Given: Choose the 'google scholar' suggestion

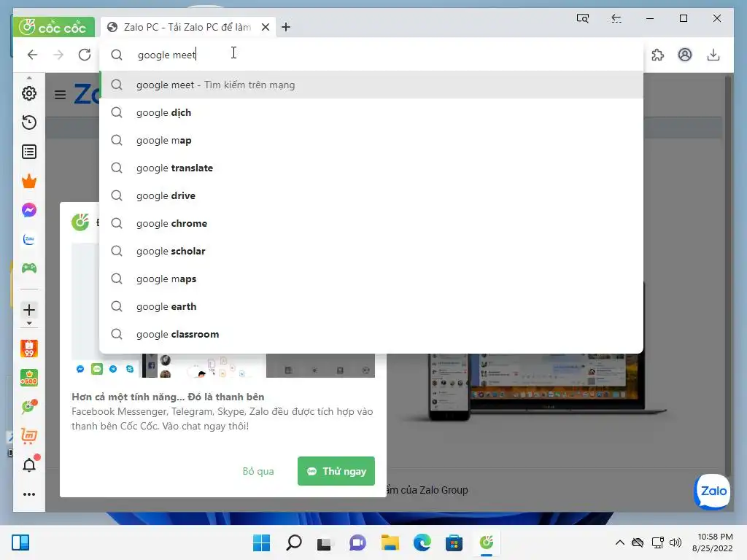Looking at the screenshot, I should [371, 251].
